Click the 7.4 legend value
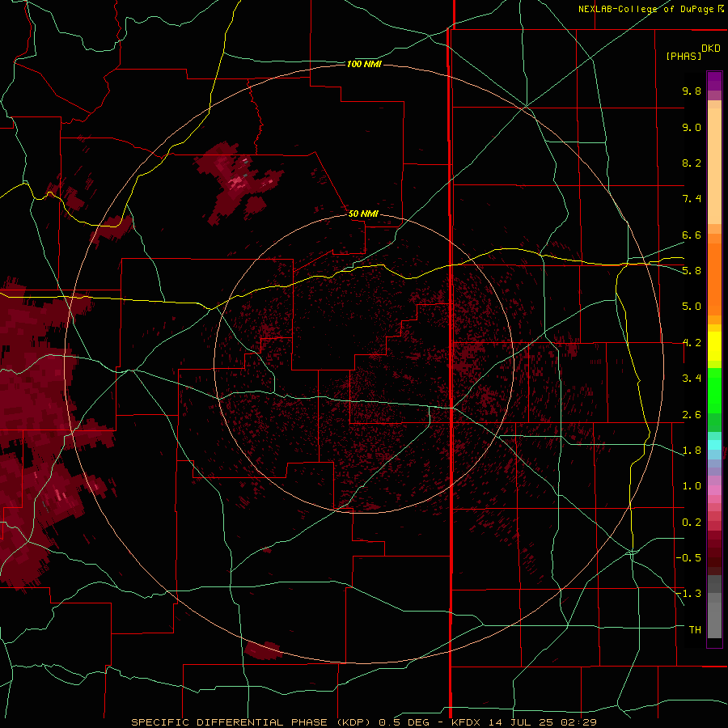Image resolution: width=728 pixels, height=728 pixels. [692, 199]
